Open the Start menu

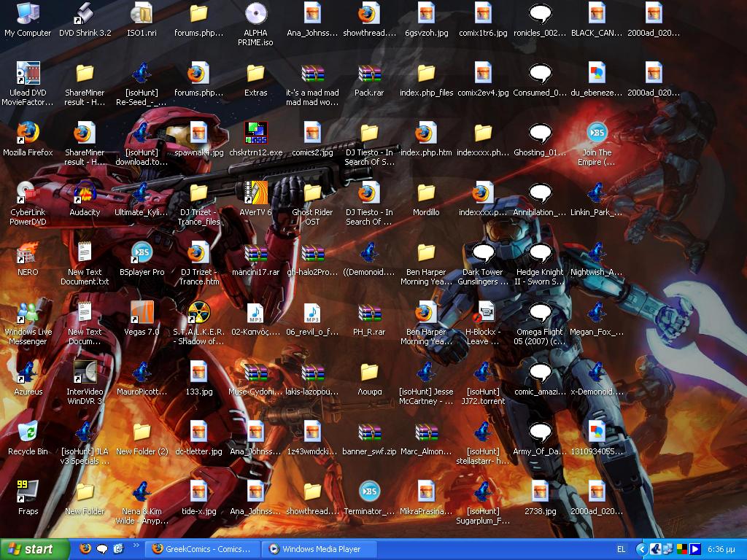coord(34,549)
